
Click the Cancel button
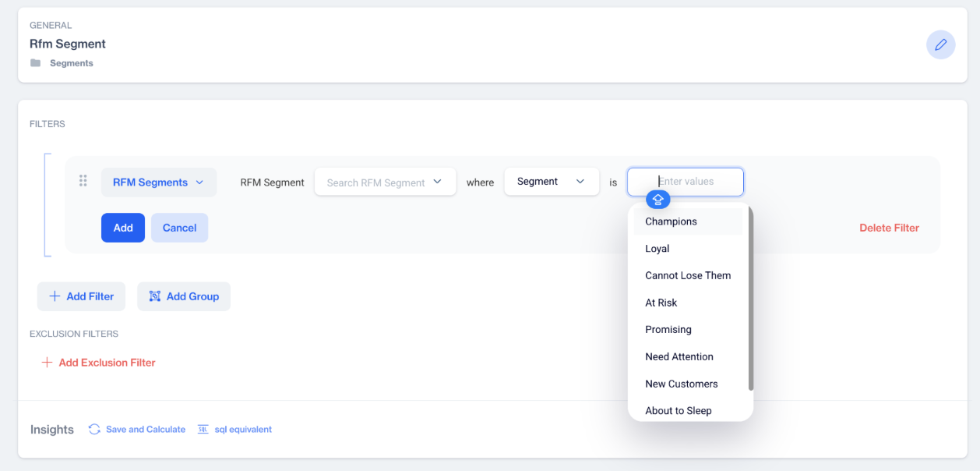click(179, 228)
